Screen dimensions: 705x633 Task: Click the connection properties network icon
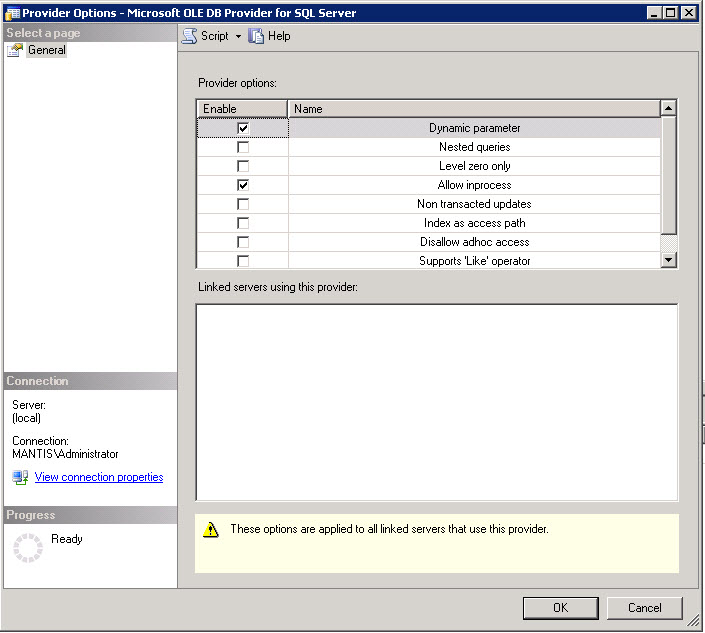[20, 477]
